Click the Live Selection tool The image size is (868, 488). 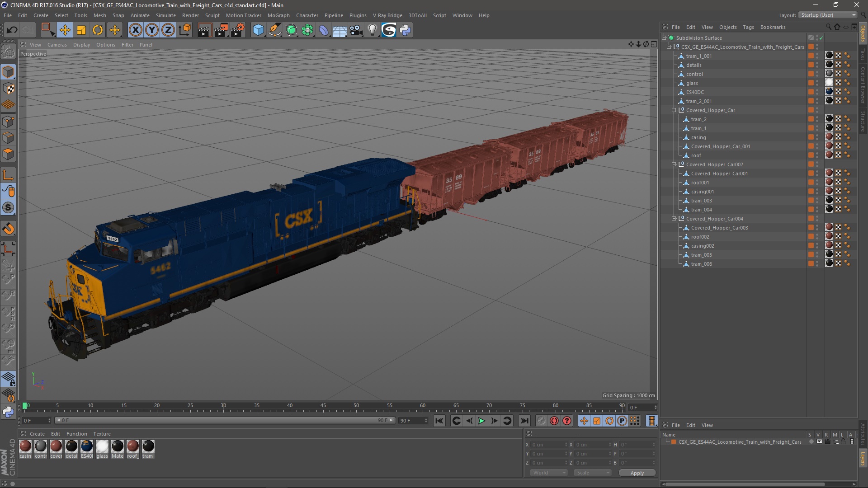(47, 30)
